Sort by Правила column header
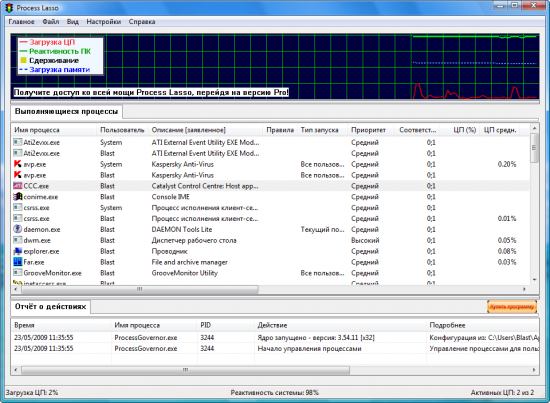The width and height of the screenshot is (550, 403). 280,130
